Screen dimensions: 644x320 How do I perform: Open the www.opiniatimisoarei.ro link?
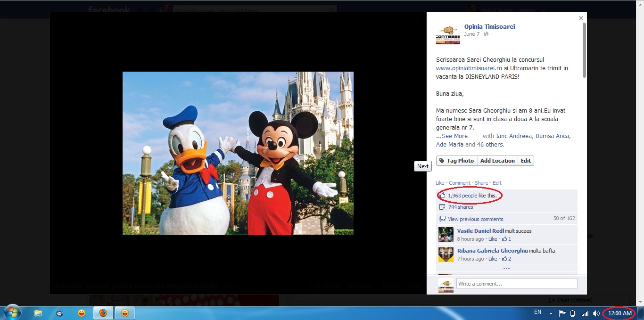[x=469, y=68]
